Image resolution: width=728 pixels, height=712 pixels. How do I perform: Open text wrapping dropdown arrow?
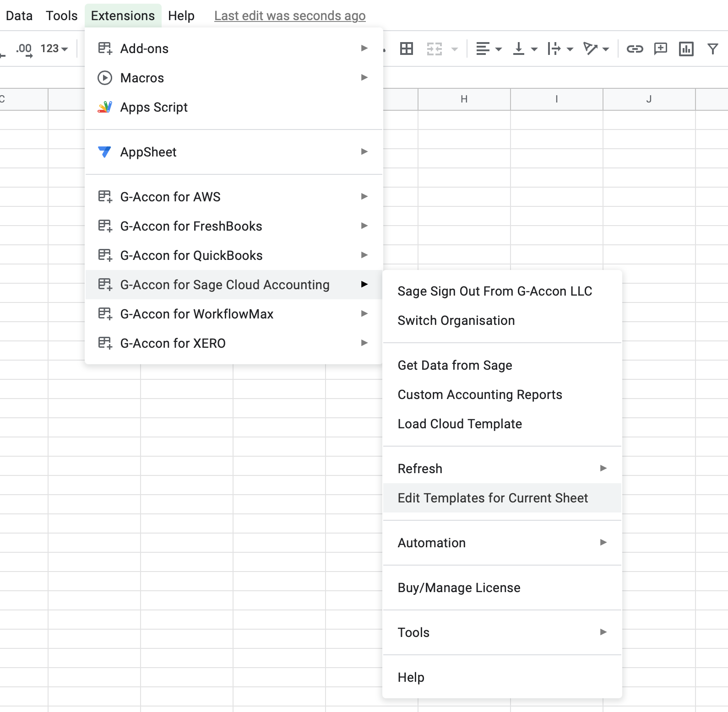pos(570,49)
